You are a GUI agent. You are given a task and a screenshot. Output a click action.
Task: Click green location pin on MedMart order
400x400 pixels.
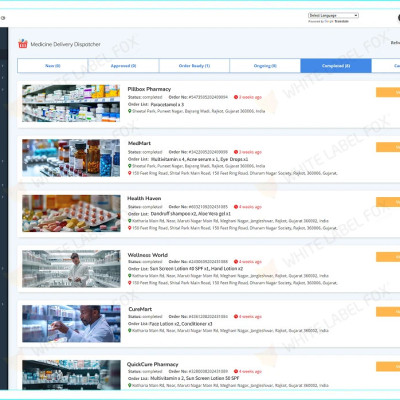[130, 166]
